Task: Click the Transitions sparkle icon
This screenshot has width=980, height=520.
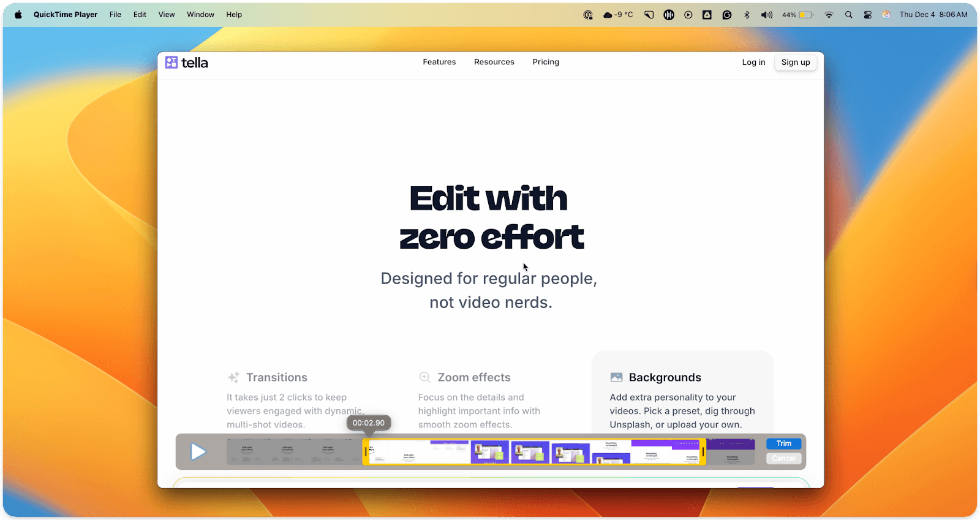Action: (233, 377)
